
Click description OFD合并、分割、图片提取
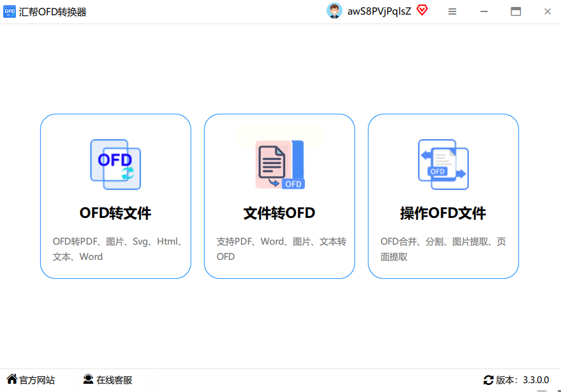coord(443,249)
